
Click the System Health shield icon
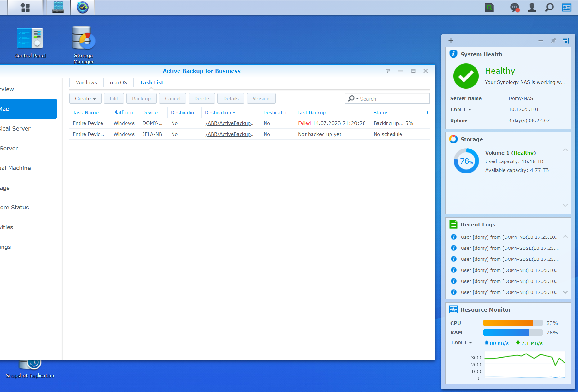click(453, 54)
